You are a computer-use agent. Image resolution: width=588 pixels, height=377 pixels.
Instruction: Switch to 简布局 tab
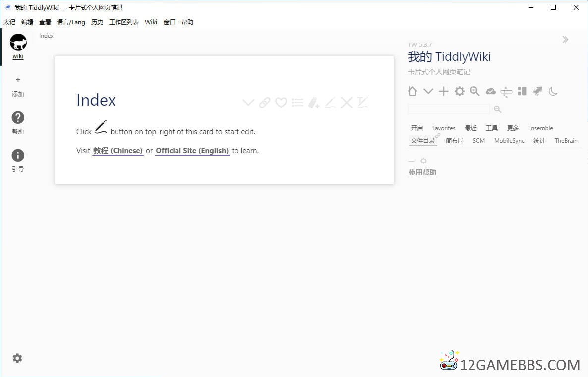[x=455, y=141]
